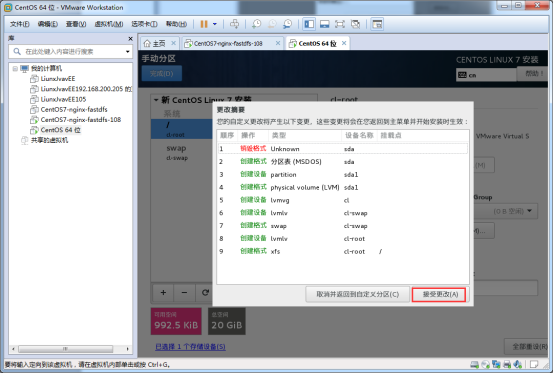Screen dimensions: 553x373
Task: Select row 2 分区表 (MSDOS)
Action: click(x=343, y=162)
